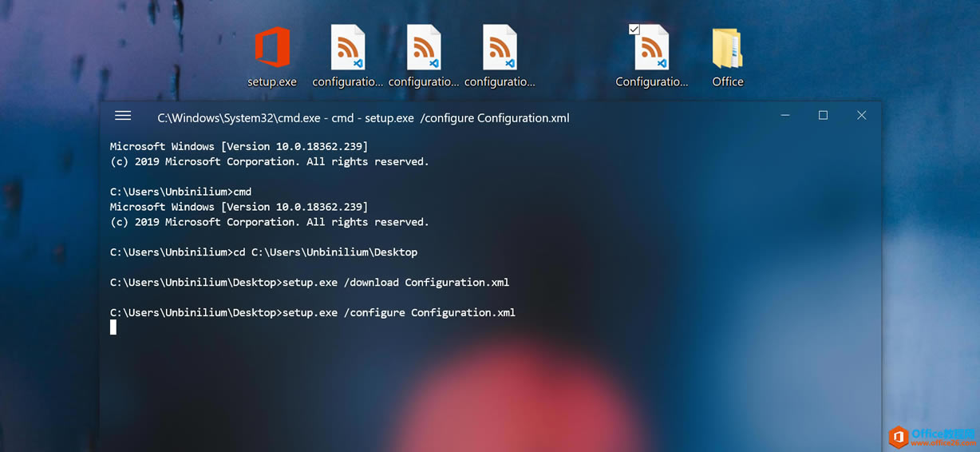Image resolution: width=980 pixels, height=452 pixels.
Task: Click the blinking cursor in the terminal
Action: click(113, 327)
